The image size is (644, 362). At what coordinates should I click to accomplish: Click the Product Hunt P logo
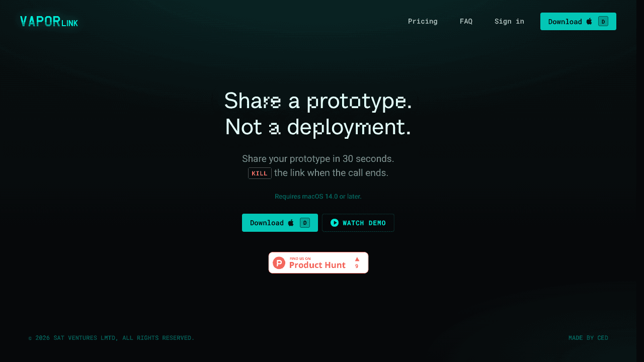tap(279, 263)
